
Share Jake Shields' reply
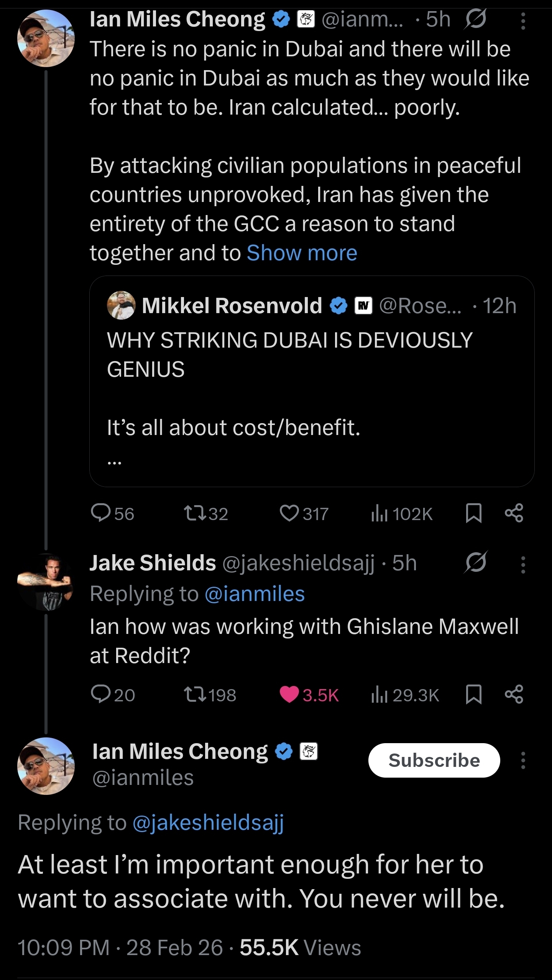tap(514, 694)
